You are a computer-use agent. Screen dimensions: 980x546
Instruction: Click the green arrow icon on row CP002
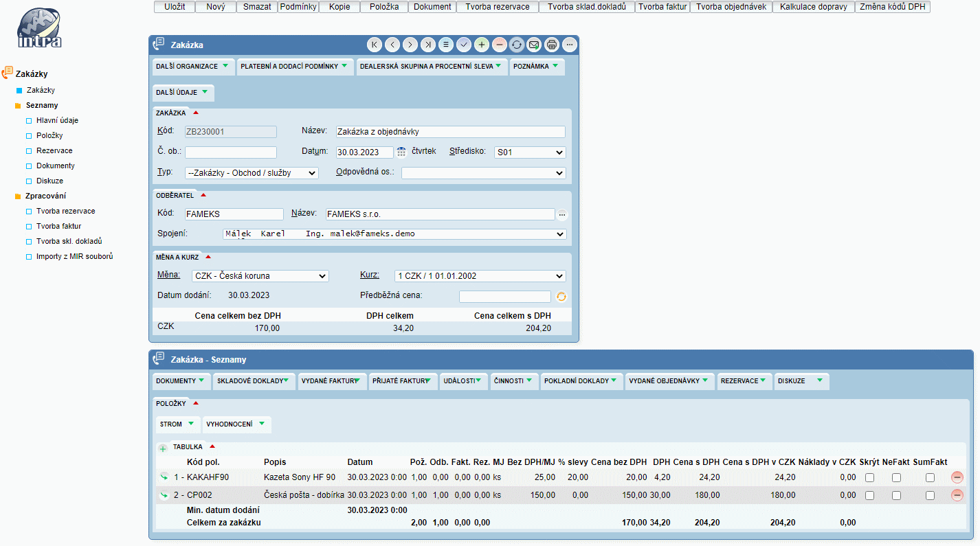[164, 494]
